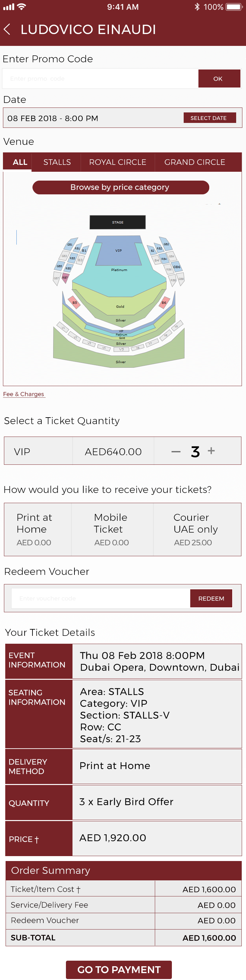Screen dimensions: 246x980
Task: Select Courier UAE only delivery
Action: 196,529
